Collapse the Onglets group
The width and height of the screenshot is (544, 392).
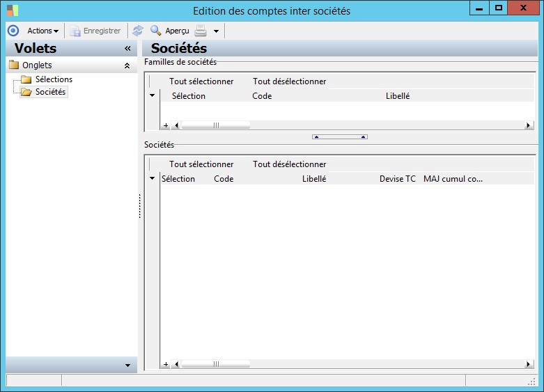(x=127, y=65)
